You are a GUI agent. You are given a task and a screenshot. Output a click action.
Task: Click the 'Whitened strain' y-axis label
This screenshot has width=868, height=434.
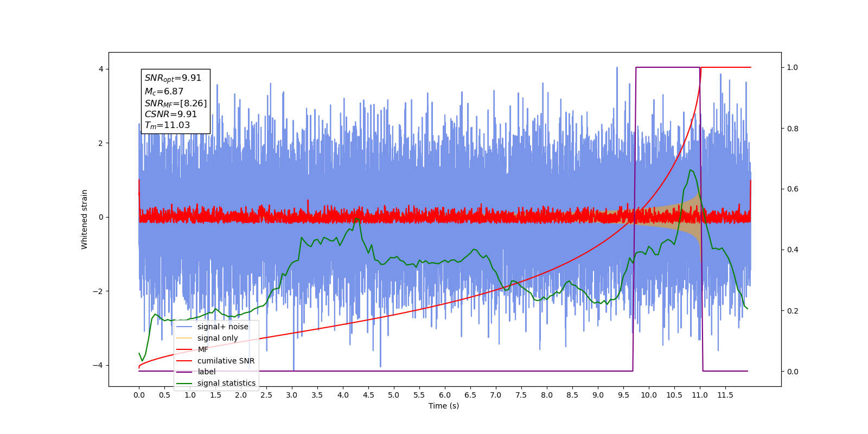(85, 219)
